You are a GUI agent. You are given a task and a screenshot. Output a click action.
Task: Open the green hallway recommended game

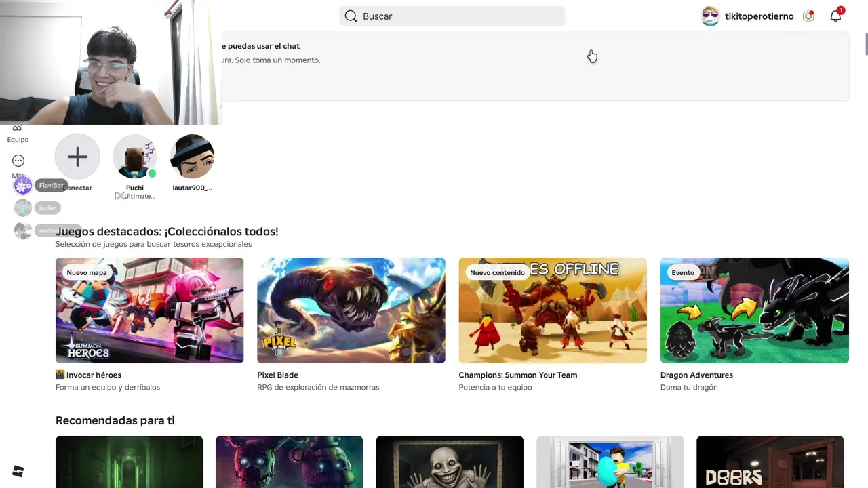129,462
